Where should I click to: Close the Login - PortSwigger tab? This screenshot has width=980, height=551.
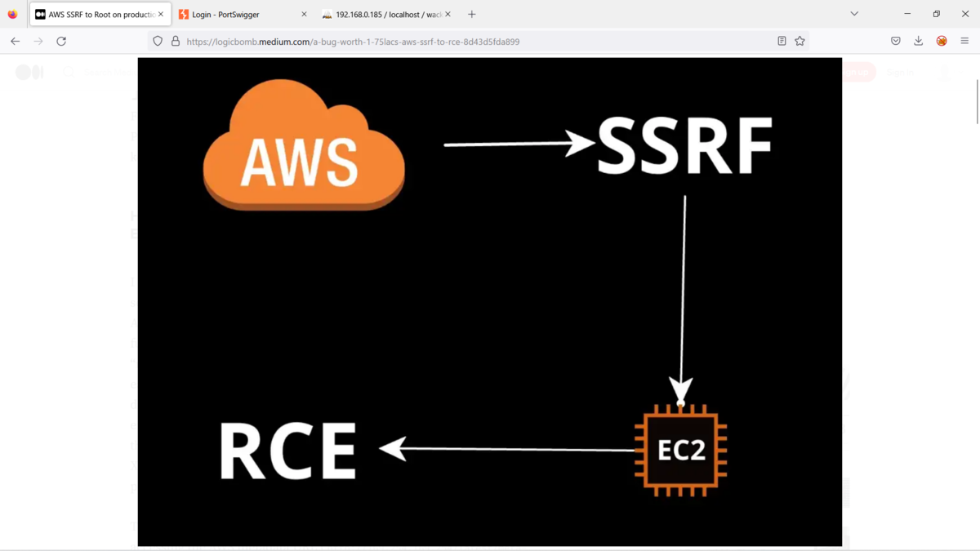click(304, 14)
